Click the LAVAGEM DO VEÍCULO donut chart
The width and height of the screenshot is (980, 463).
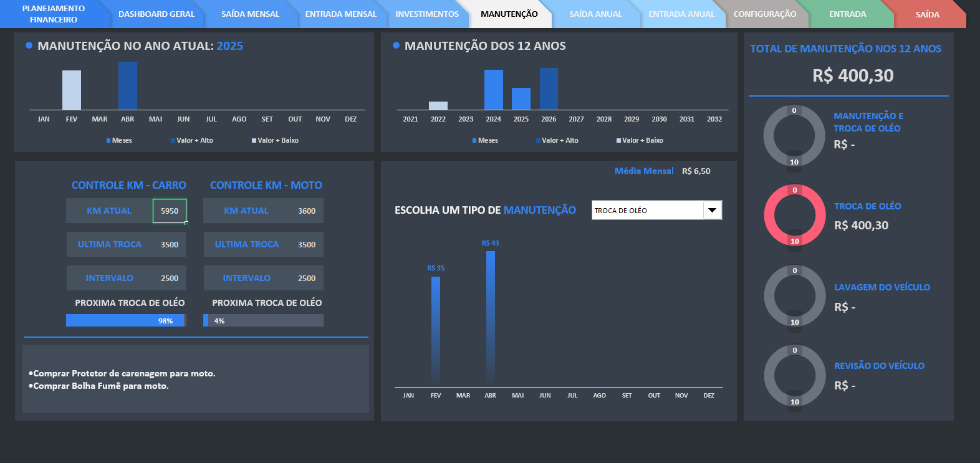coord(795,296)
